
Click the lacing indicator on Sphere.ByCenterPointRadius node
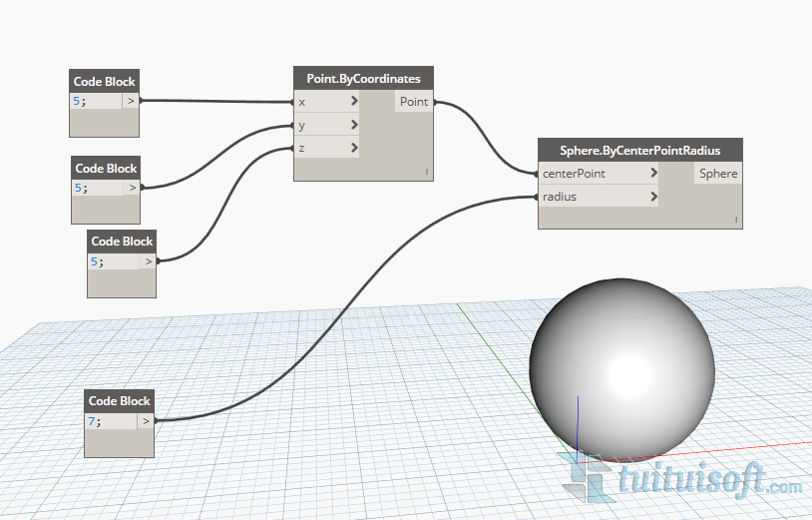coord(736,219)
